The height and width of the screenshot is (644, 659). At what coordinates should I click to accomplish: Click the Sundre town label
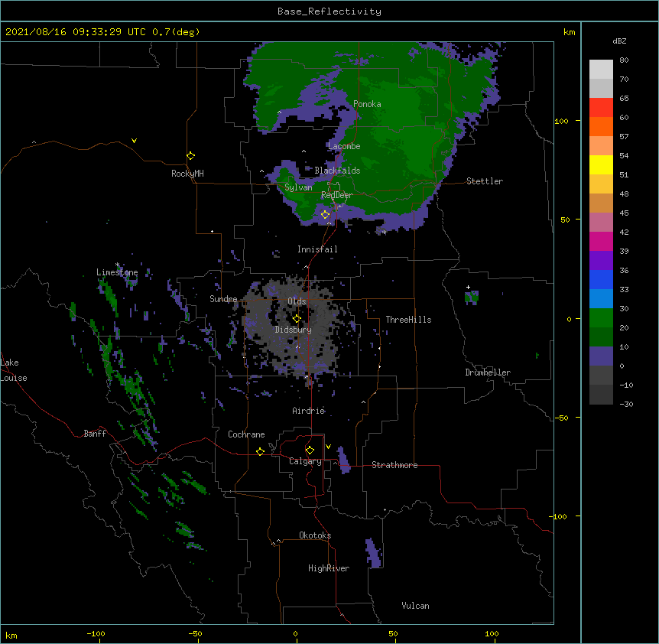(x=223, y=299)
